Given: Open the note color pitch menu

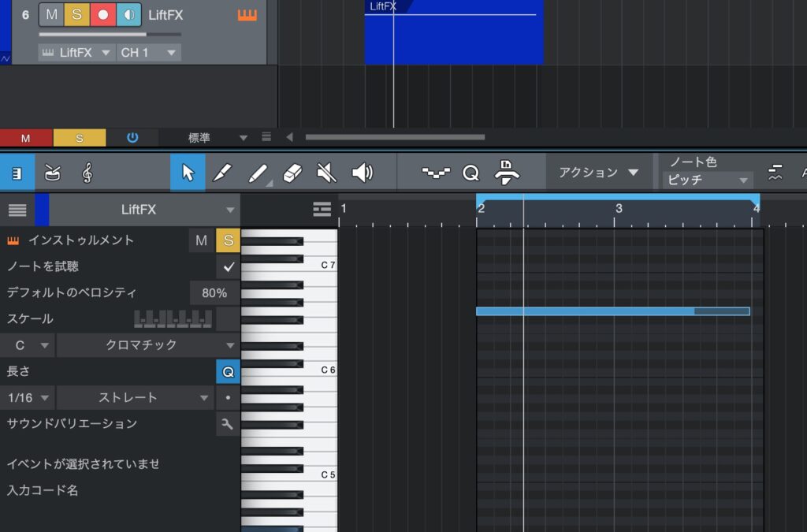Looking at the screenshot, I should (x=707, y=180).
